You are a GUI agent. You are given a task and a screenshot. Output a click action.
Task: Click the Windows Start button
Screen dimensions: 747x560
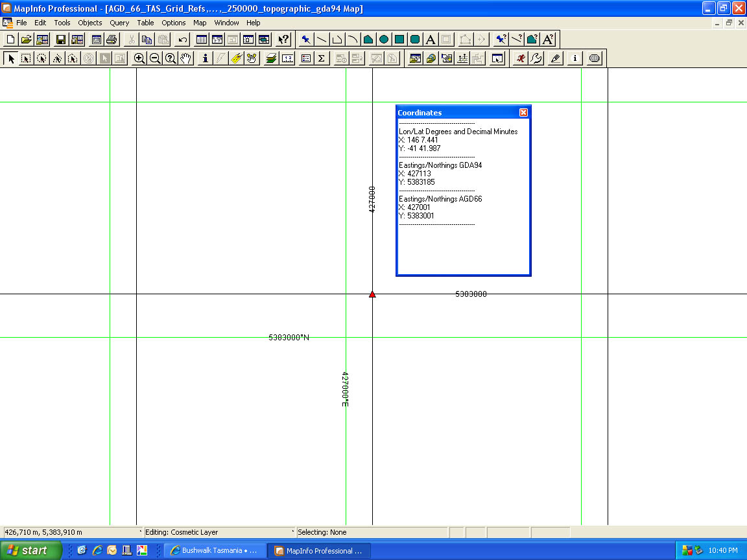point(30,550)
